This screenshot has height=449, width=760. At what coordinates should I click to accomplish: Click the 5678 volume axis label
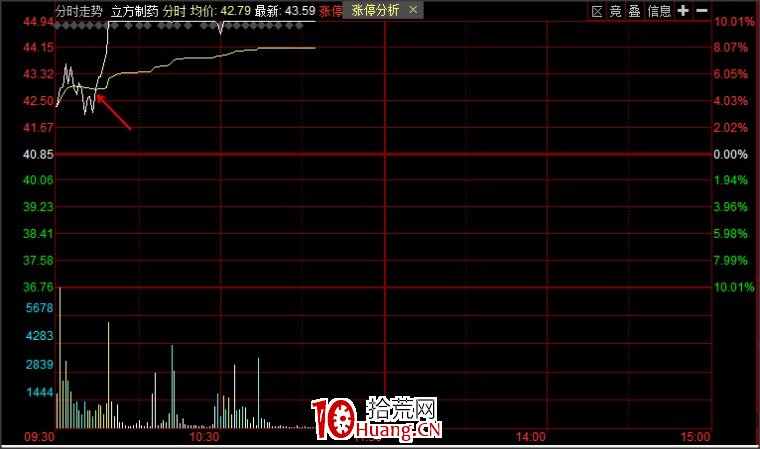39,308
